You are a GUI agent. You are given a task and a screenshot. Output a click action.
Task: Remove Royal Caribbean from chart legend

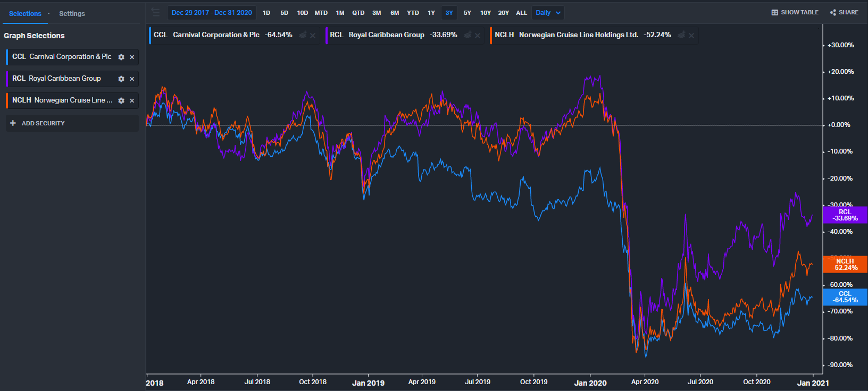click(478, 36)
